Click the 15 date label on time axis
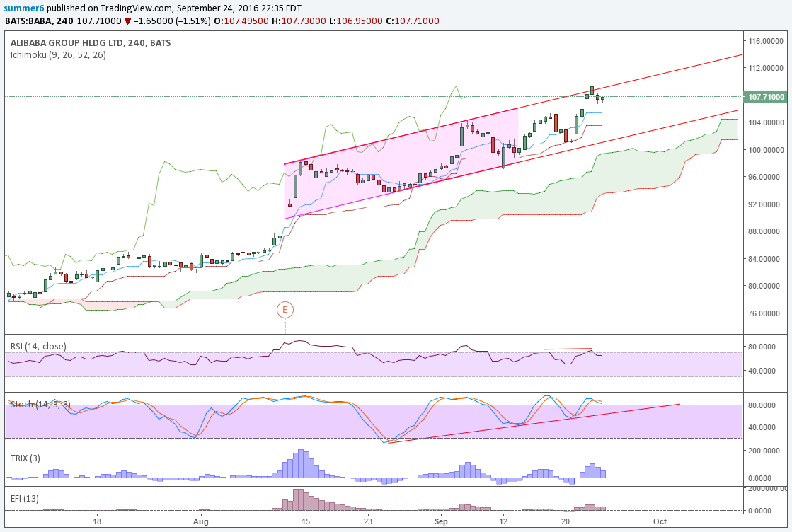 [306, 521]
